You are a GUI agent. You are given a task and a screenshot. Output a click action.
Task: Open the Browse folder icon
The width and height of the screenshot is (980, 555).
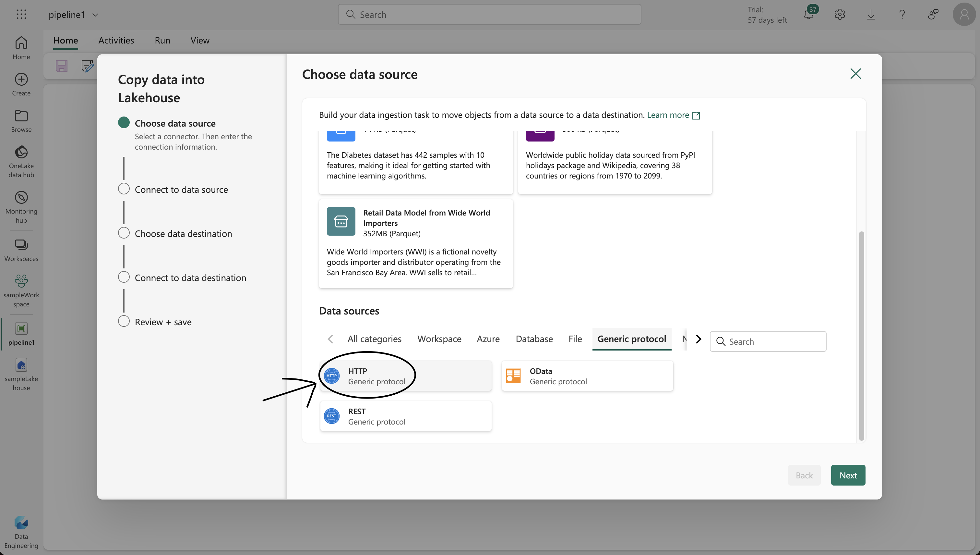(x=21, y=121)
